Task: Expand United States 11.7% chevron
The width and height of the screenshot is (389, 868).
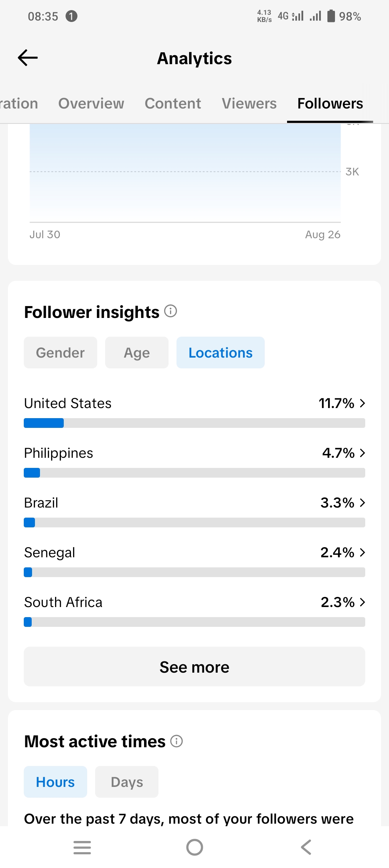Action: [x=362, y=403]
